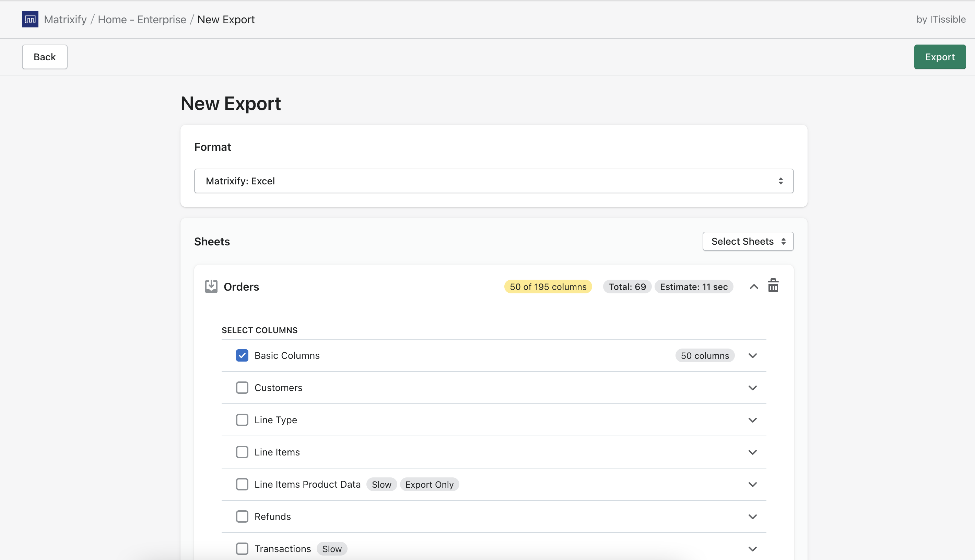The width and height of the screenshot is (975, 560).
Task: Click the Matrixify breadcrumb link
Action: coord(65,19)
